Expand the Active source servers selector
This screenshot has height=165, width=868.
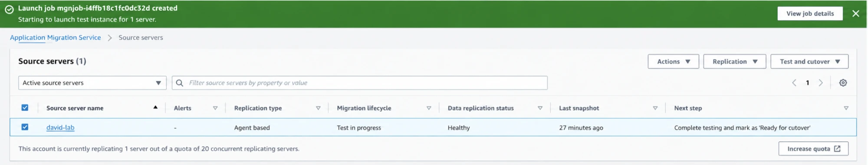pos(92,83)
